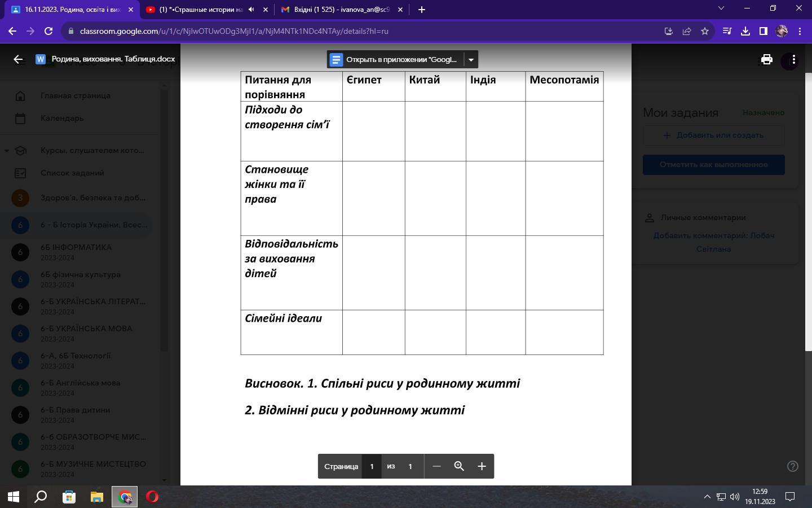Click the 'Сімейні ідеали' row label
The image size is (812, 508).
pos(284,318)
